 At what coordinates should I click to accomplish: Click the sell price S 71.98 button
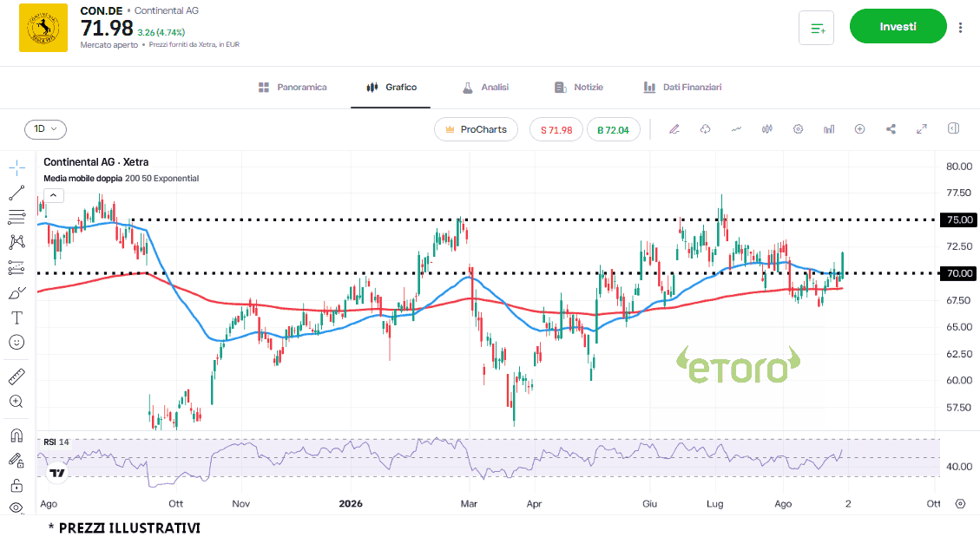(x=556, y=130)
